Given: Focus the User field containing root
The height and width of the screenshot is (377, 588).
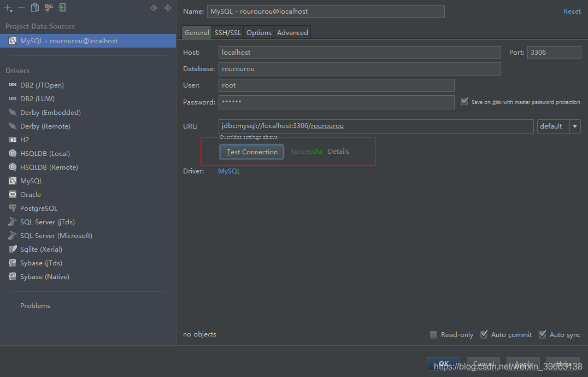Looking at the screenshot, I should pyautogui.click(x=337, y=85).
